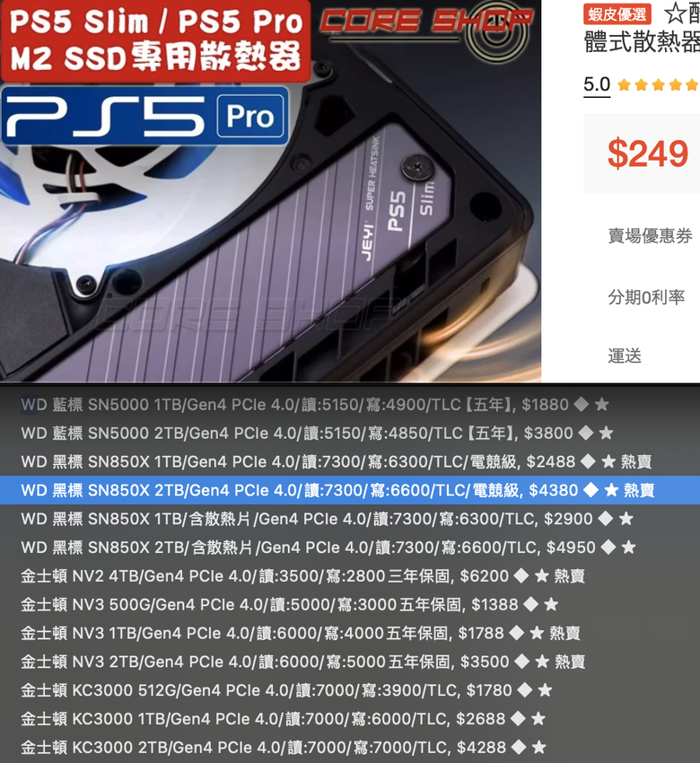The height and width of the screenshot is (763, 700).
Task: Open 賣場優惠券 shop coupon section
Action: pos(650,236)
